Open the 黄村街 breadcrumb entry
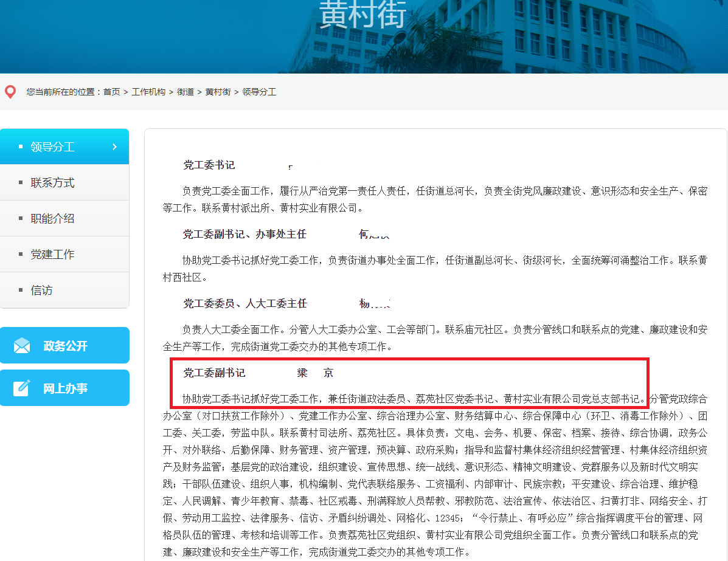The width and height of the screenshot is (728, 561). click(217, 92)
